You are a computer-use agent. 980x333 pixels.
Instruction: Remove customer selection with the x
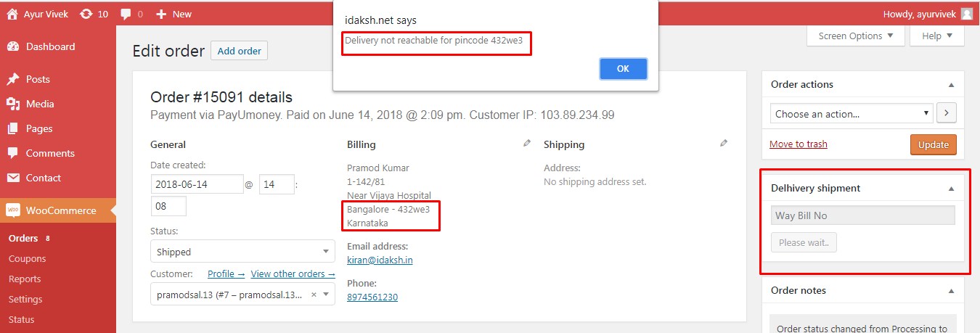coord(314,295)
